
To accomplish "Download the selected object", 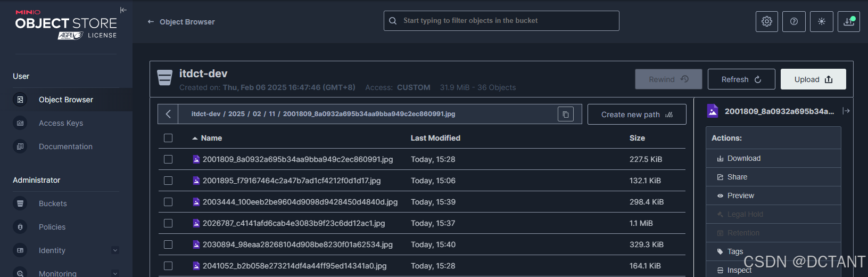I will pyautogui.click(x=773, y=158).
